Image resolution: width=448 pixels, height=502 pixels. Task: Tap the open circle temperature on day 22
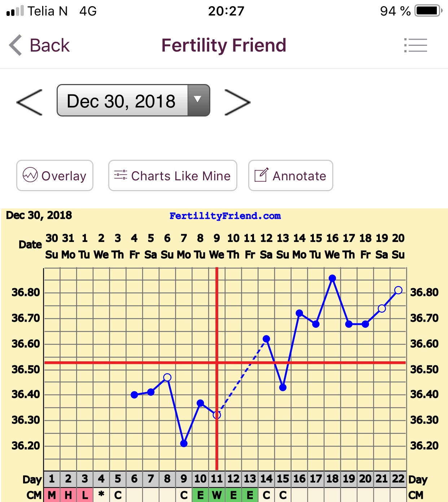point(398,290)
